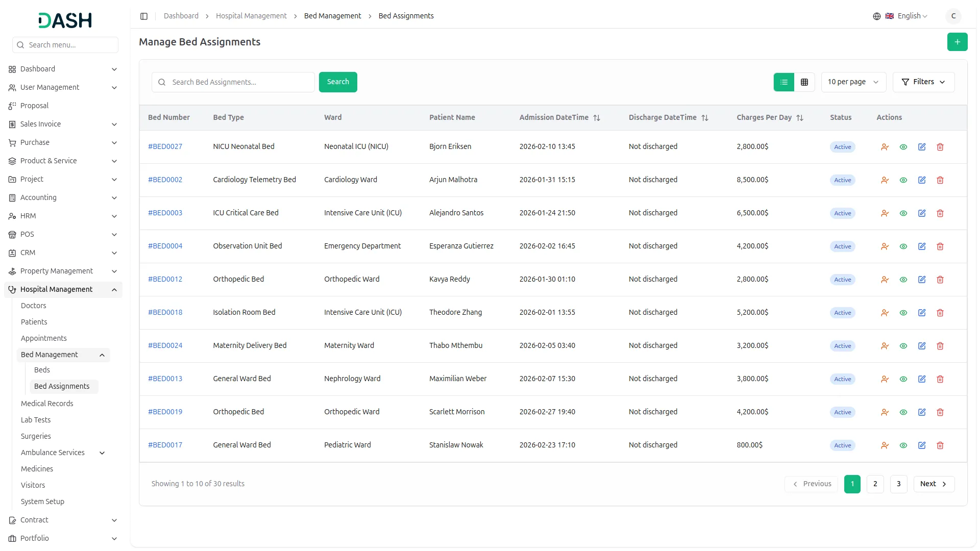Open the #BED0018 bed link

point(165,312)
